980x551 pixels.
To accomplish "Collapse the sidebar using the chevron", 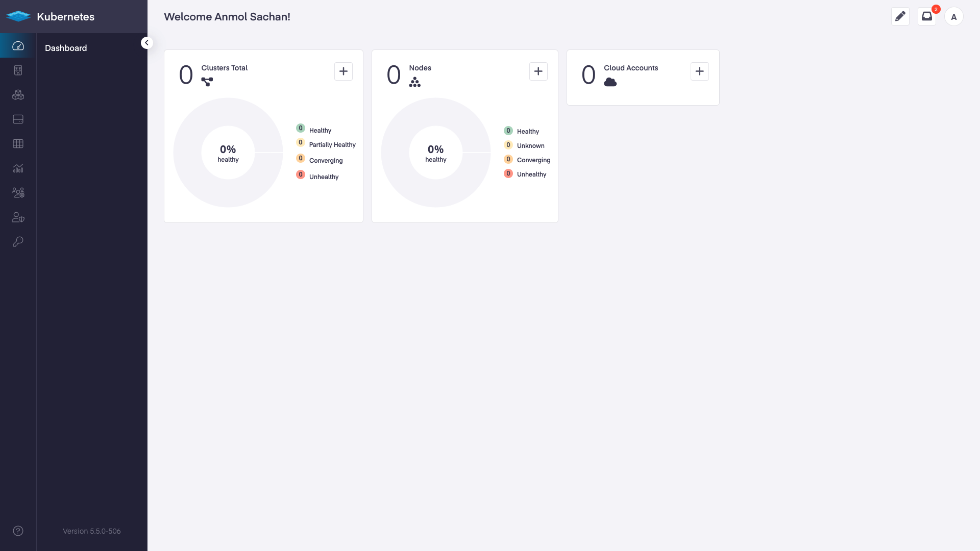I will click(147, 42).
